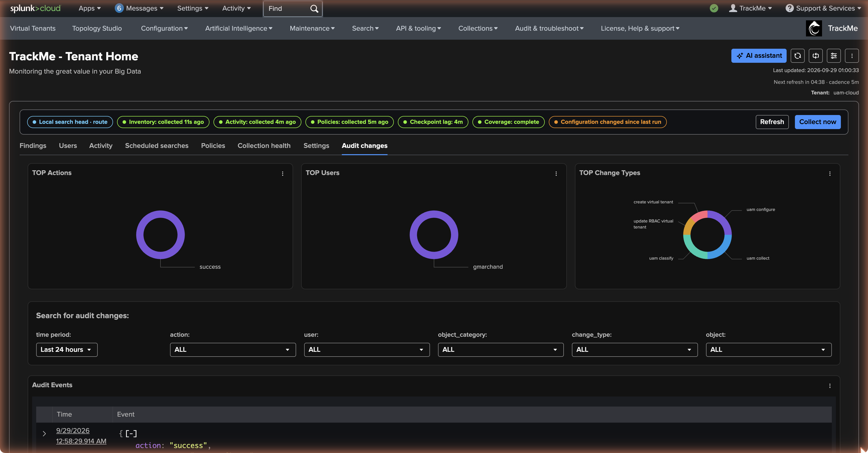Screen dimensions: 868x453
Task: Click the green health status check icon
Action: click(714, 9)
